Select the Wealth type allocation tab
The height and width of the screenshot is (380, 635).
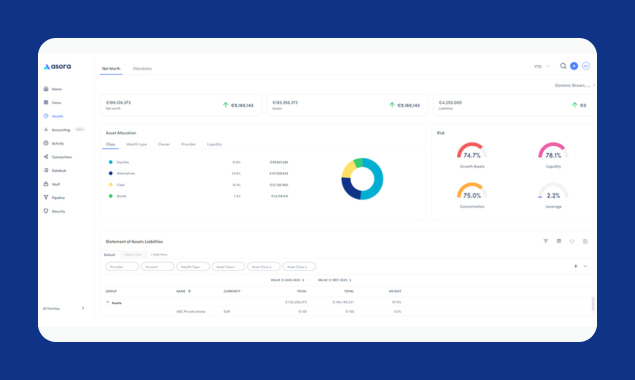(x=136, y=144)
